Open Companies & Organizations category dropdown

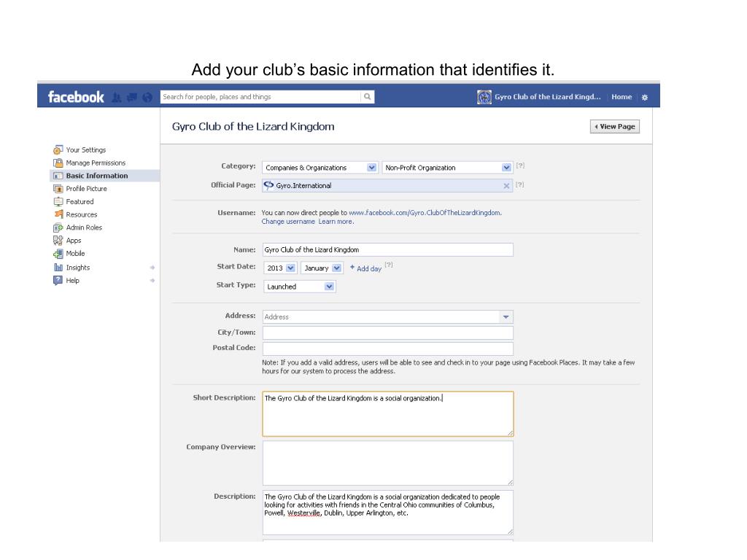(320, 168)
